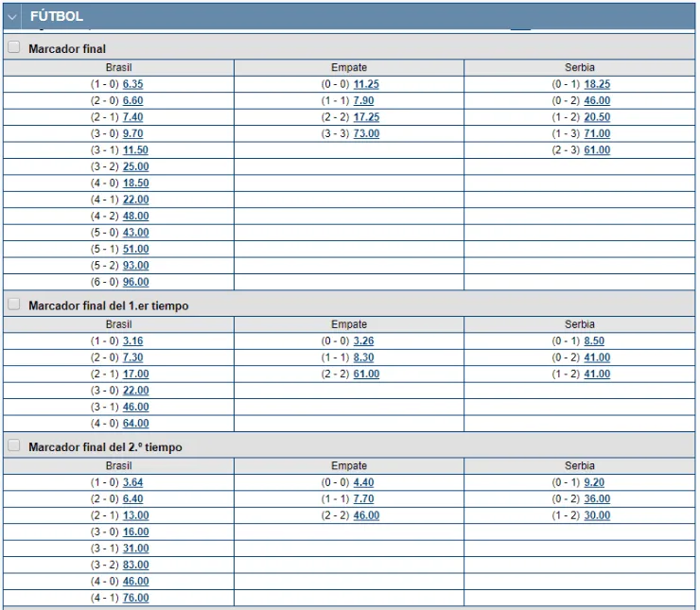Select second half Brasil 1-0 odds 3.64

pos(132,482)
